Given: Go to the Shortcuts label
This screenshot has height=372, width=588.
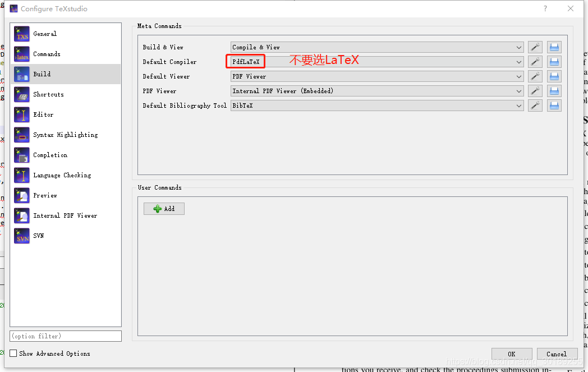Looking at the screenshot, I should pos(48,94).
